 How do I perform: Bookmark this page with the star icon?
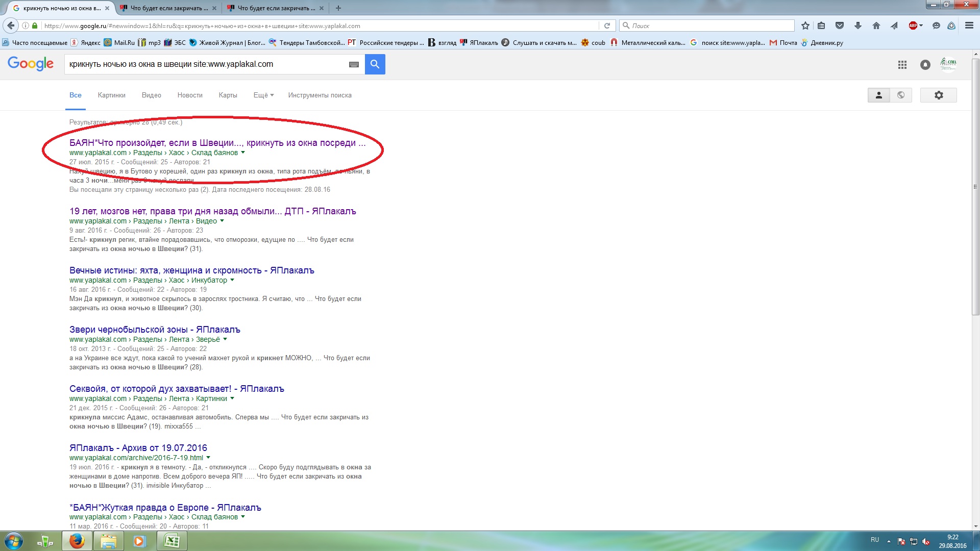(x=805, y=26)
